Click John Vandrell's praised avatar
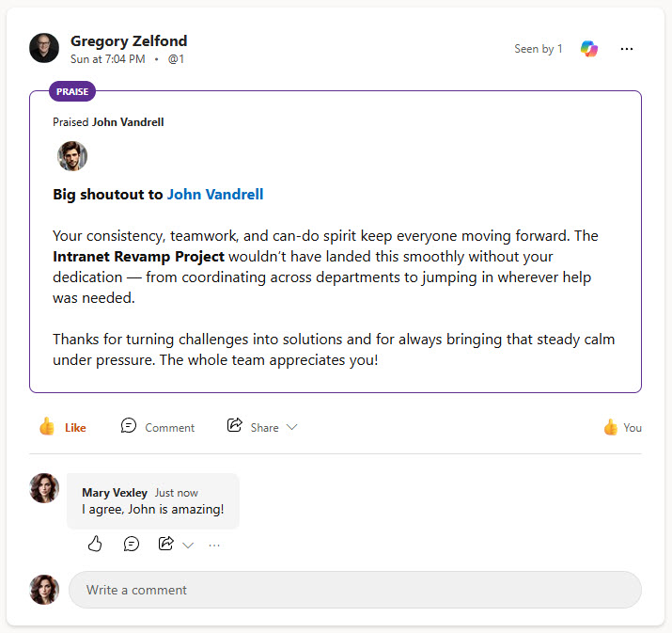Screen dimensions: 672x633 pos(72,156)
